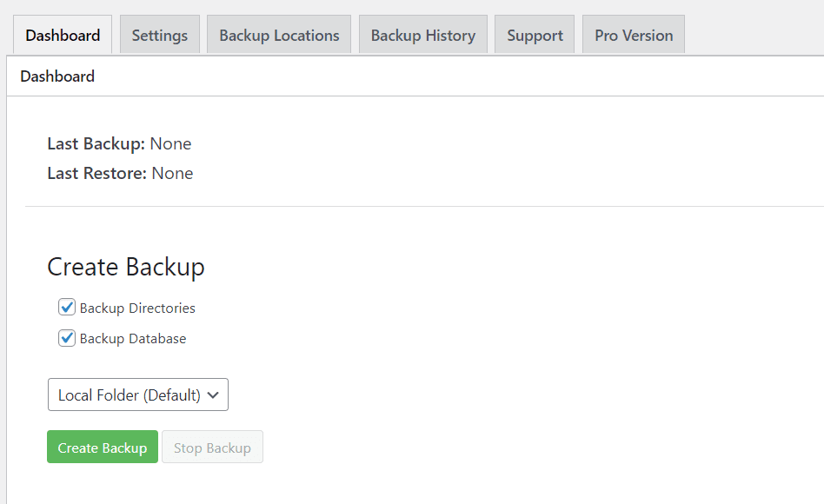Select the Dashboard tab
Viewport: 824px width, 504px height.
[x=62, y=35]
